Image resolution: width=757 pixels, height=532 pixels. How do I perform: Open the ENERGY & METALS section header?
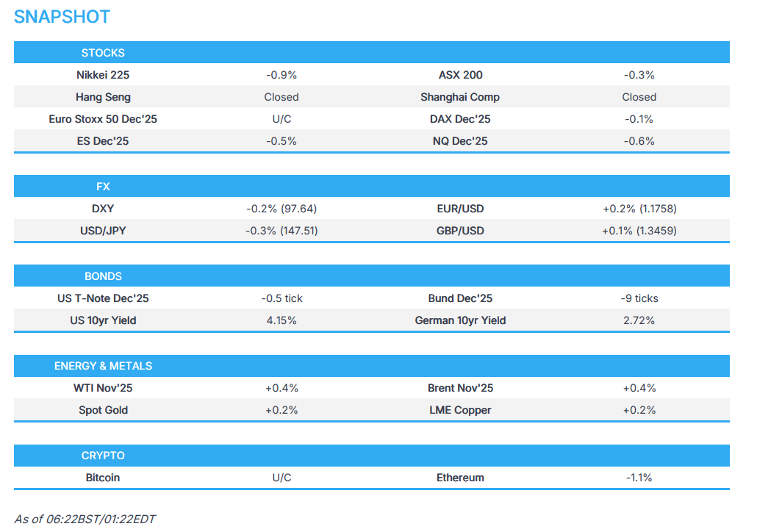coord(103,366)
